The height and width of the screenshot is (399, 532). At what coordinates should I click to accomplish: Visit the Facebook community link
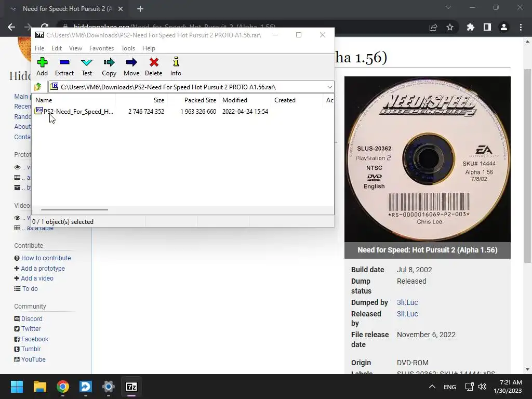(35, 339)
